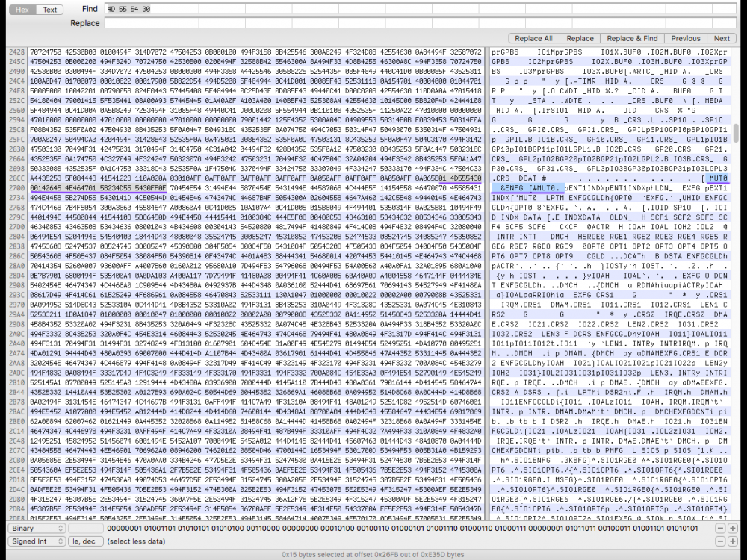Image resolution: width=747 pixels, height=560 pixels.
Task: Select line offset 2490
Action: (16, 71)
